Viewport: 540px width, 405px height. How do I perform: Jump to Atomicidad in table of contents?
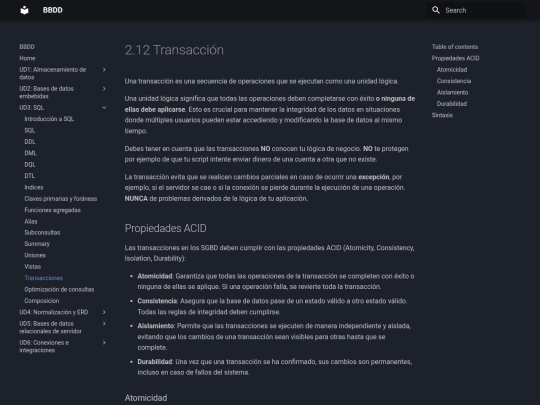452,70
